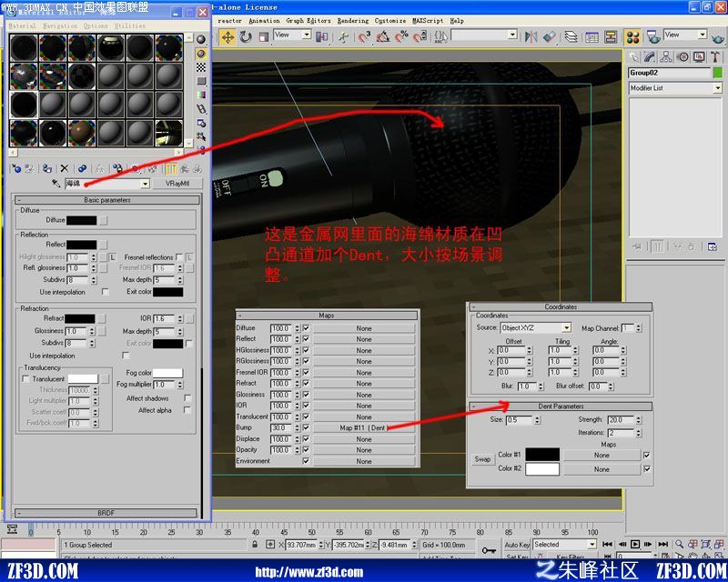Click Assign Material to Selection icon
The width and height of the screenshot is (728, 582).
click(x=47, y=168)
